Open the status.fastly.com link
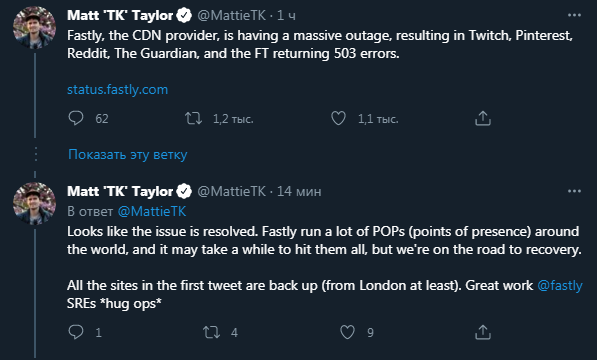This screenshot has height=360, width=597. 117,89
